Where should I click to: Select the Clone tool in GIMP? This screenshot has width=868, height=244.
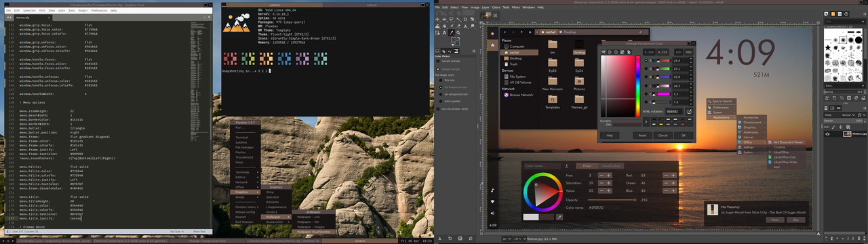coord(465,26)
